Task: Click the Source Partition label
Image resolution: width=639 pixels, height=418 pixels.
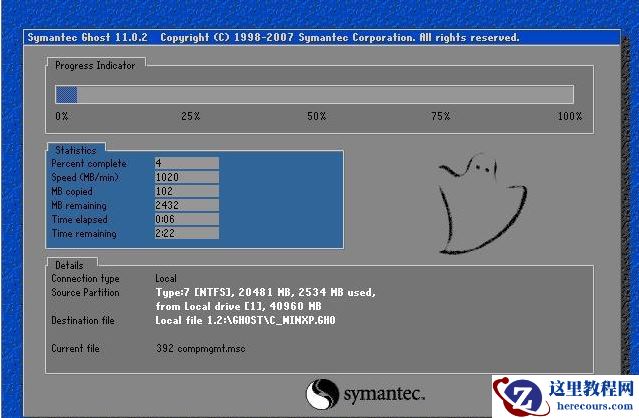Action: point(85,293)
